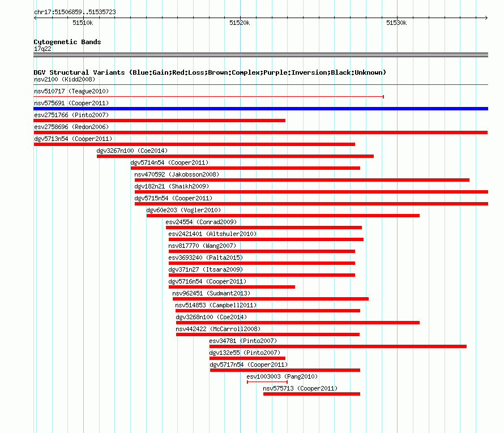
Task: Click the DGV Structural Variants track title
Action: tap(210, 72)
